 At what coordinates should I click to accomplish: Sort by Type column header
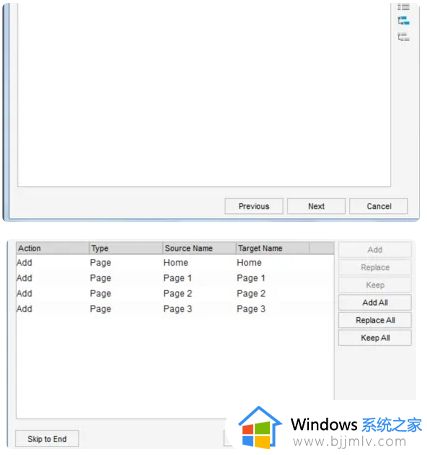(x=126, y=248)
